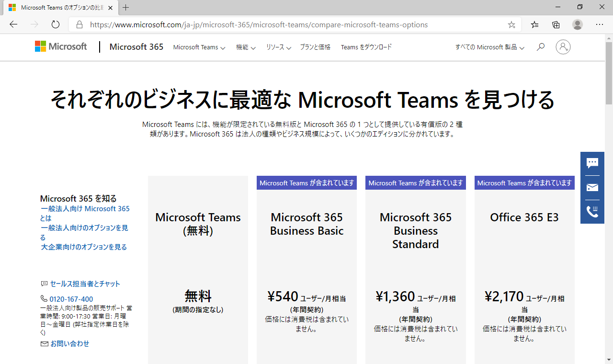
Task: Click the email envelope side widget
Action: pos(592,187)
